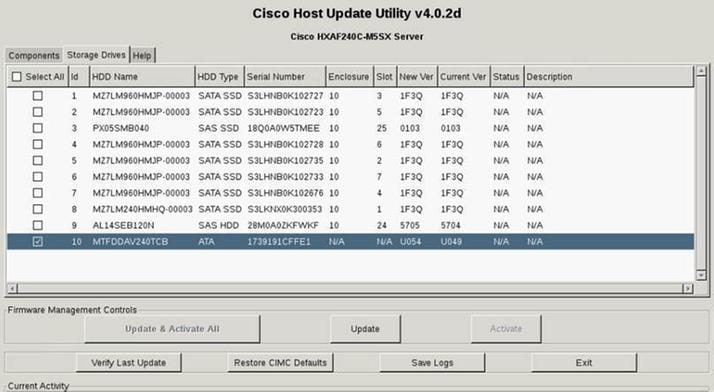Toggle the Select All checkbox
Screen dimensions: 714x392
click(x=16, y=76)
